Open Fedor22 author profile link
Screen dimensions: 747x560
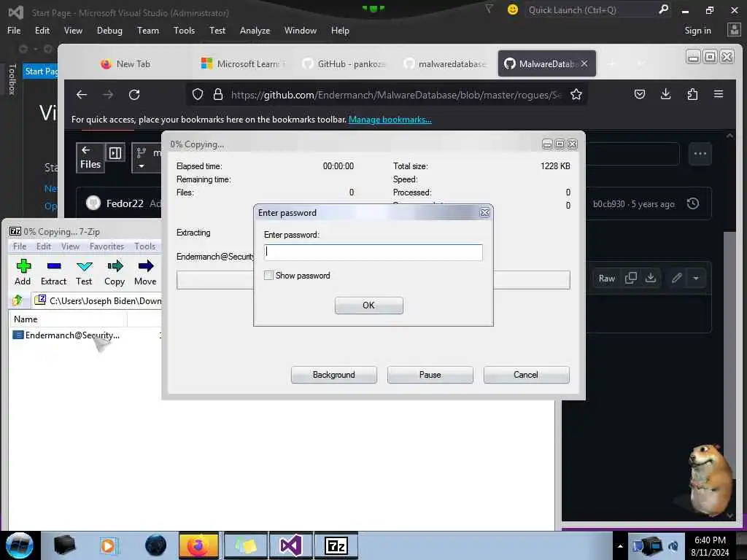pyautogui.click(x=125, y=203)
